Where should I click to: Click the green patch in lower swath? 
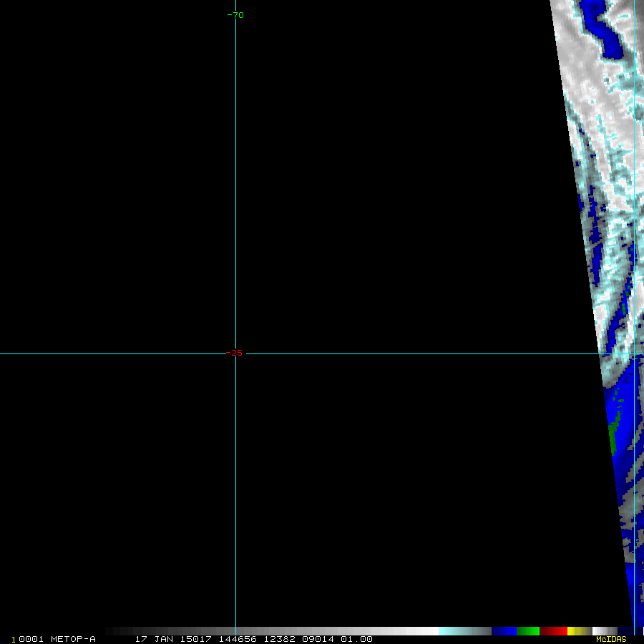tap(613, 435)
